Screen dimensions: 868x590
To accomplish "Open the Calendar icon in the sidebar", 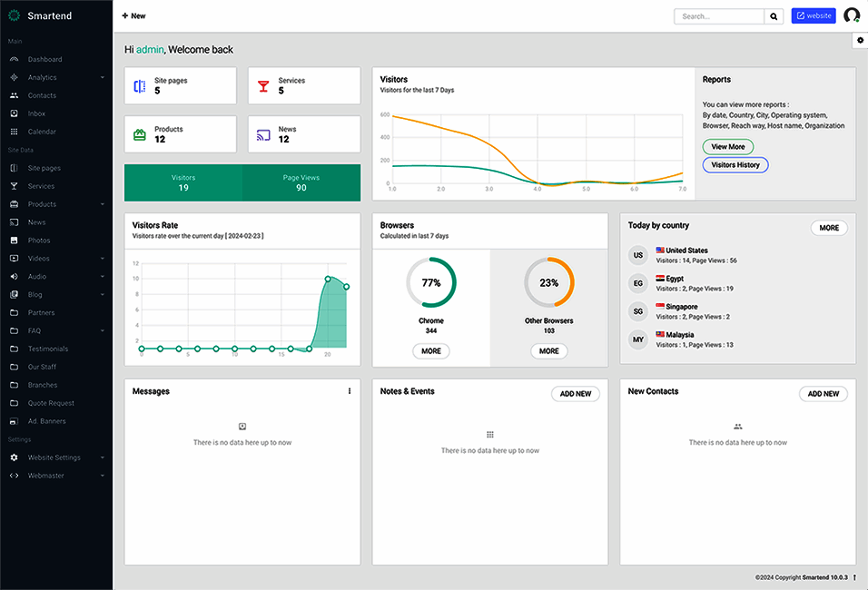I will 13,132.
